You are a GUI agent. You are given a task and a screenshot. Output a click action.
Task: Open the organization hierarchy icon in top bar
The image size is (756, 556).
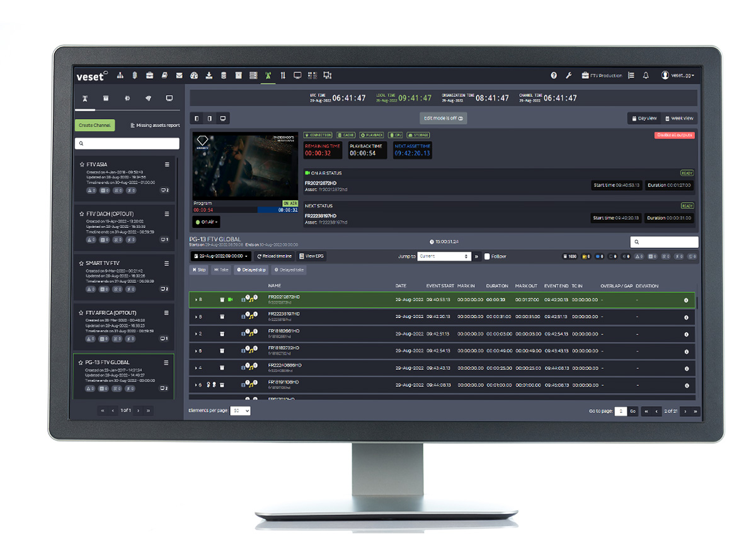pyautogui.click(x=121, y=76)
